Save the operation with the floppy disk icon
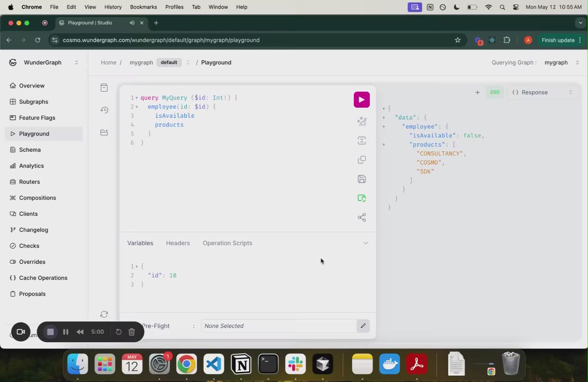The height and width of the screenshot is (382, 588). (x=362, y=179)
